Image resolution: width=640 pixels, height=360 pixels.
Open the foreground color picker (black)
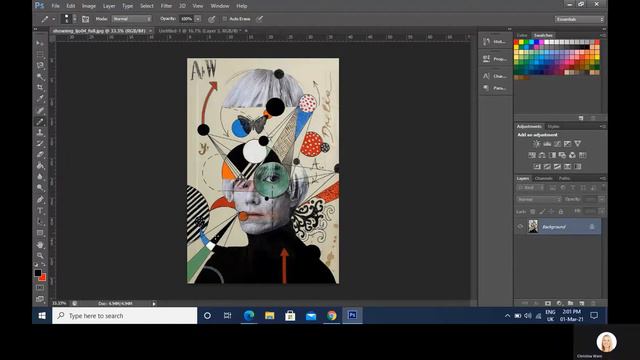pyautogui.click(x=38, y=272)
